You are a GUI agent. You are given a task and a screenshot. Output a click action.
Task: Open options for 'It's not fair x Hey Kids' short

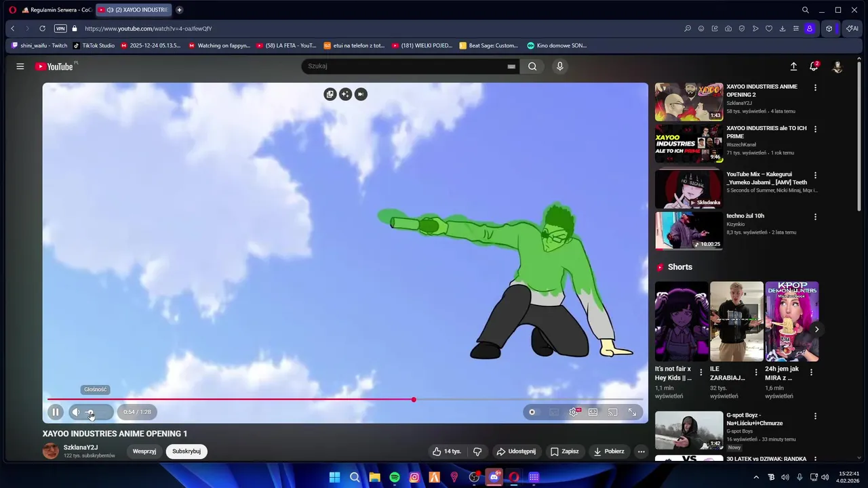(701, 372)
